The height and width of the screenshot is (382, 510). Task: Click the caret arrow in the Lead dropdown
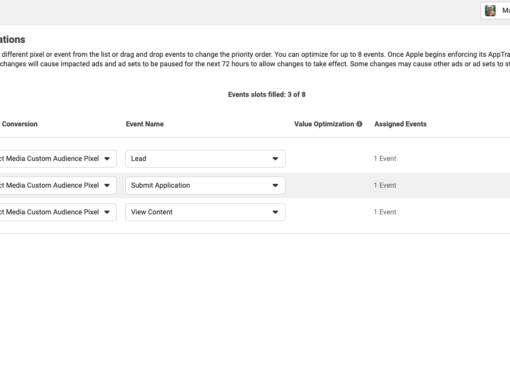(x=275, y=159)
